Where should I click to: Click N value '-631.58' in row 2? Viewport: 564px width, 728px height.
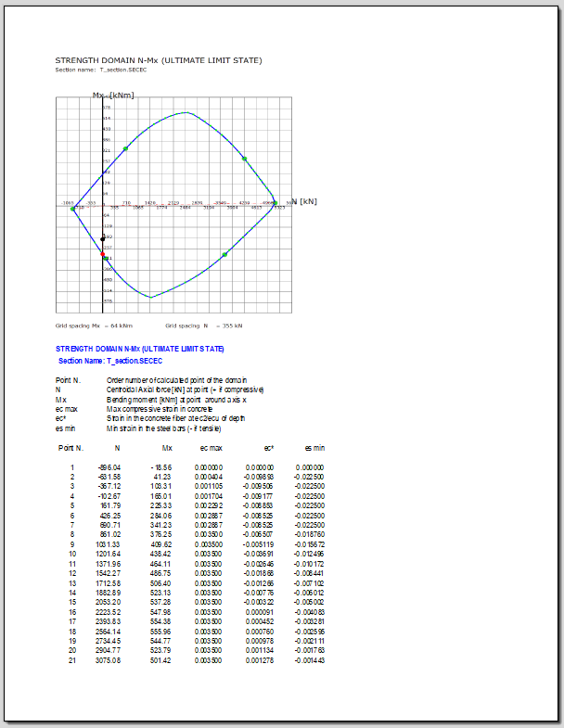coord(109,477)
